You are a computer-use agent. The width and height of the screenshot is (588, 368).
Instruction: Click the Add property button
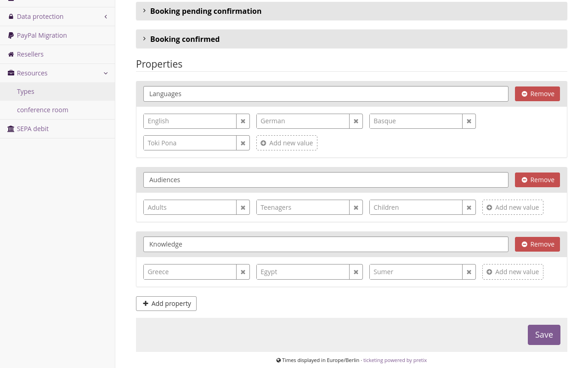(166, 304)
